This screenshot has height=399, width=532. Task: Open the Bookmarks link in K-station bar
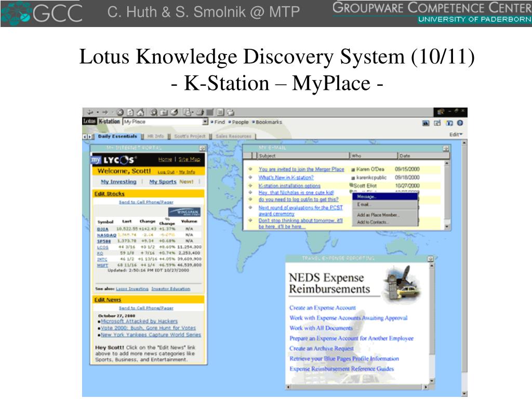(269, 122)
